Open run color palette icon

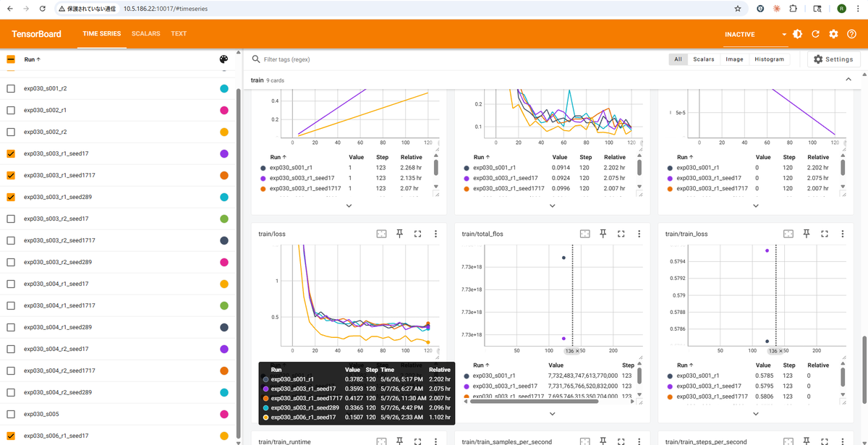pos(224,59)
